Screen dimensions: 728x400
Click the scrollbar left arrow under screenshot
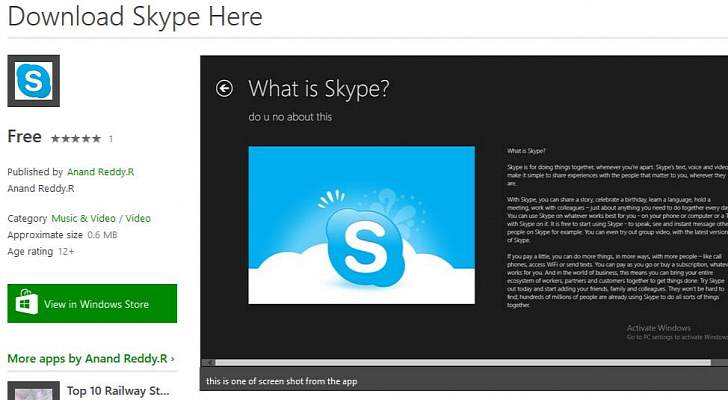pos(206,362)
